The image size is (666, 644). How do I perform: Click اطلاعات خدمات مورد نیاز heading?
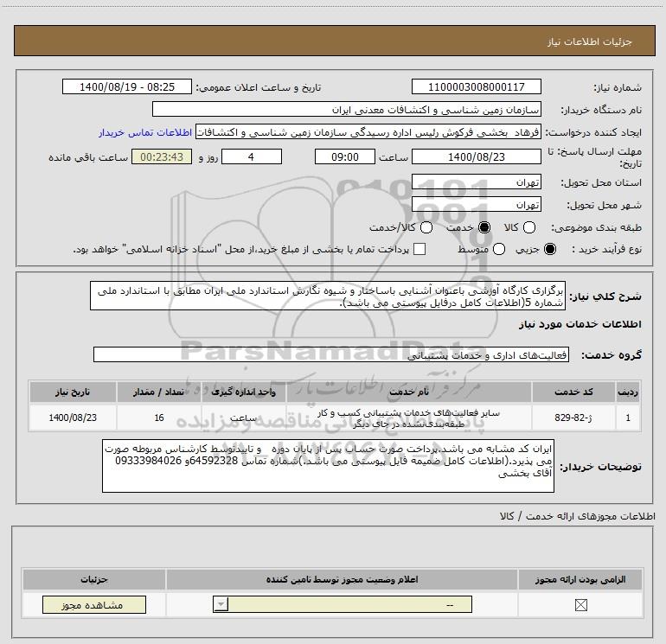tap(580, 324)
